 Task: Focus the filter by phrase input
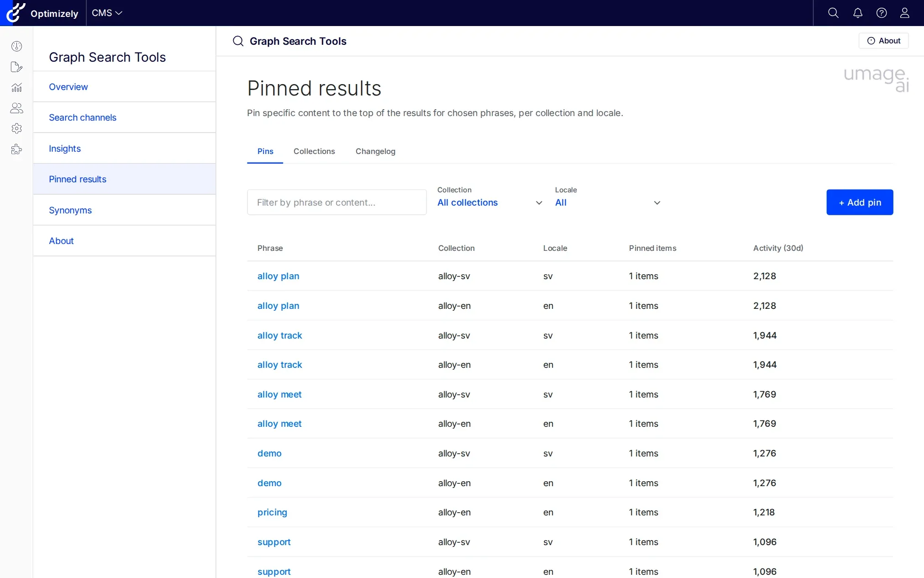(337, 202)
